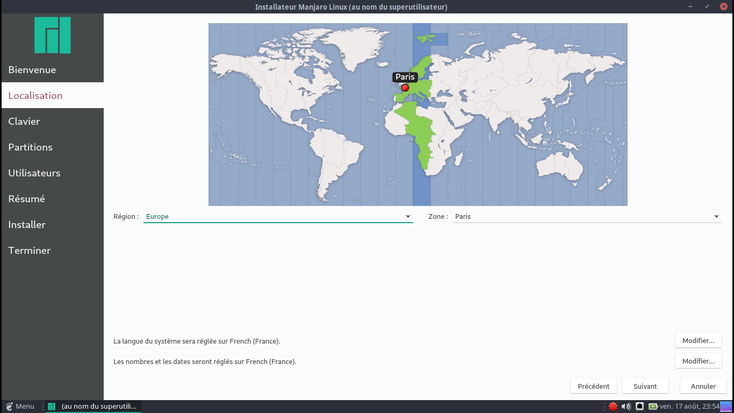The width and height of the screenshot is (734, 413).
Task: Click Modifier for numbers and dates locale
Action: point(698,361)
